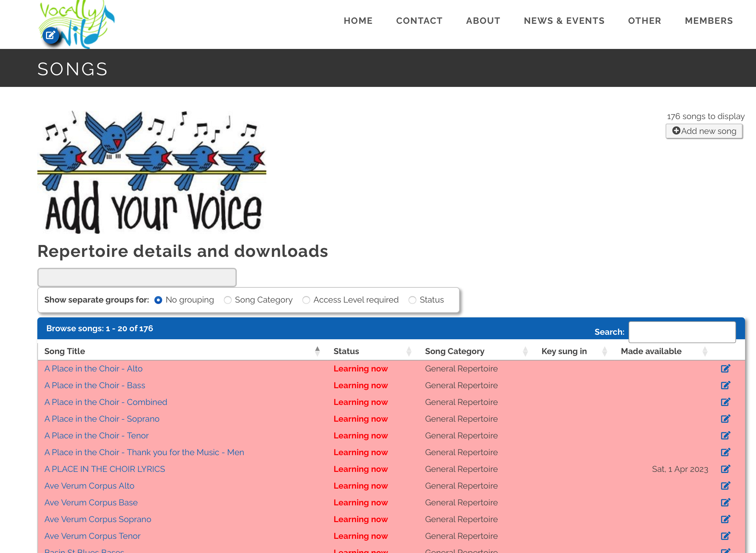Open A PLACE IN THE CHOIR LYRICS link
The width and height of the screenshot is (756, 553).
(105, 469)
